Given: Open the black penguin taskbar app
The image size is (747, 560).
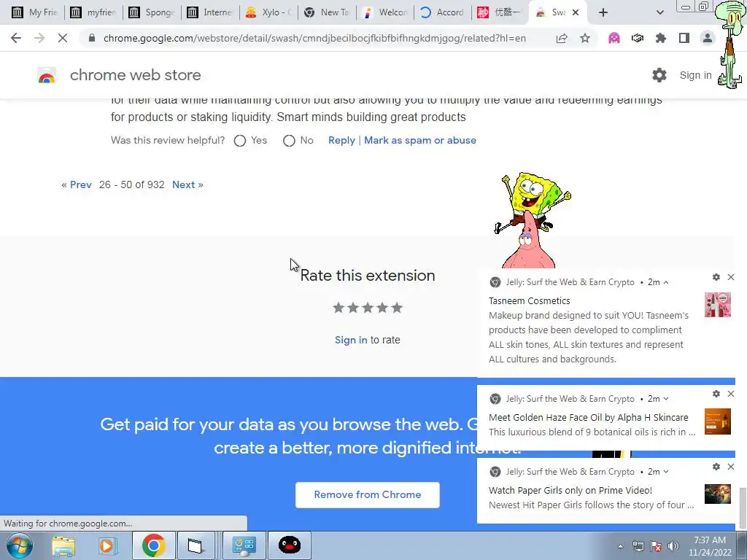Looking at the screenshot, I should (289, 545).
